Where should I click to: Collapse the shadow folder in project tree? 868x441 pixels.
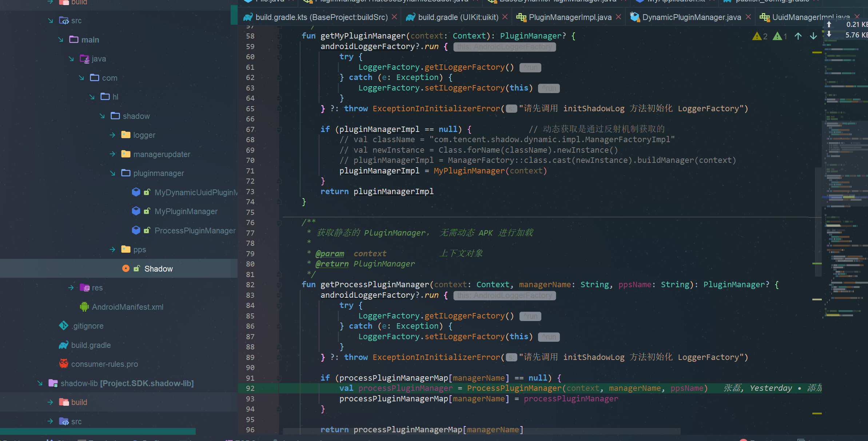101,116
